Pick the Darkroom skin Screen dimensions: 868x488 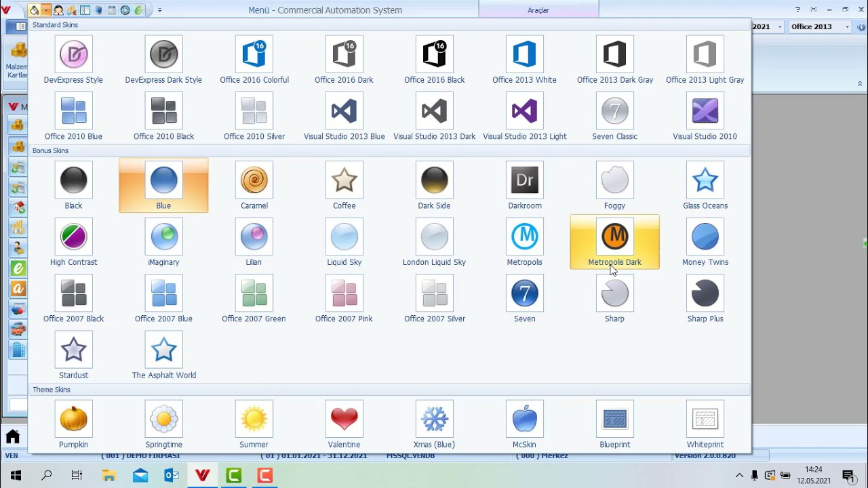[524, 186]
